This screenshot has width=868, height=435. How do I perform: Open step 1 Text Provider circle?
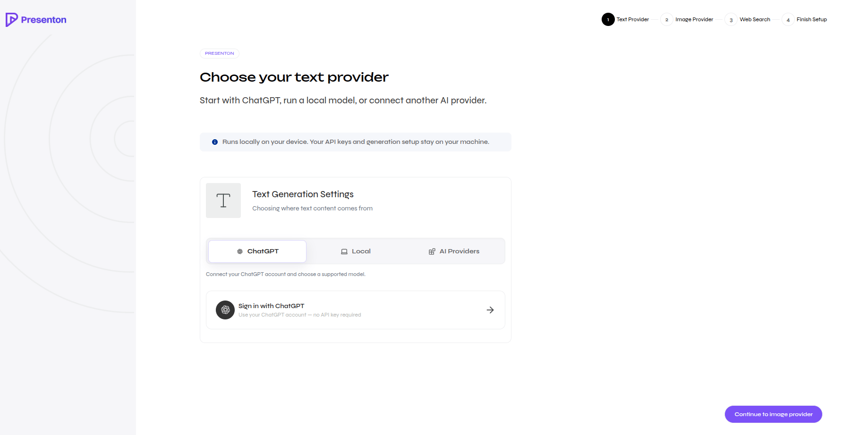pos(608,19)
